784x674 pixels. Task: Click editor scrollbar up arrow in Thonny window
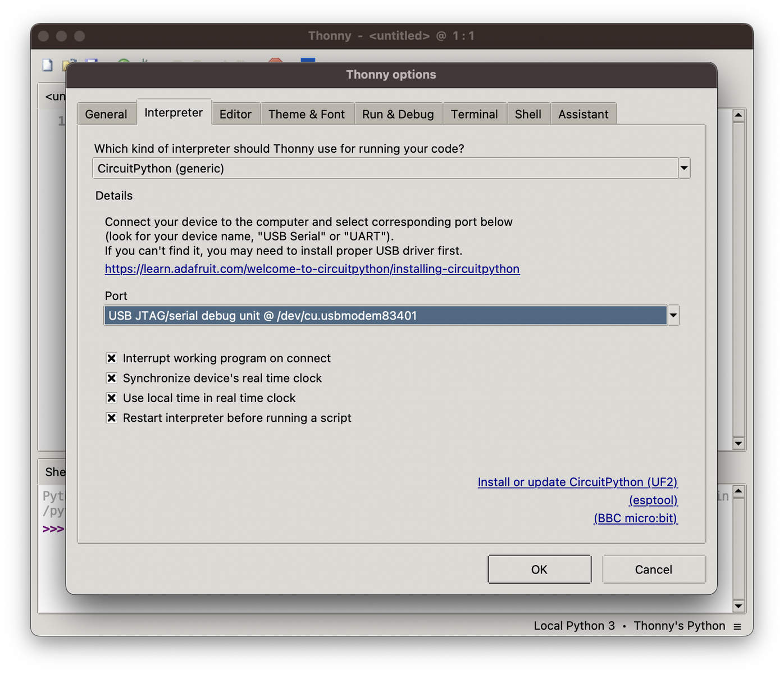(739, 115)
